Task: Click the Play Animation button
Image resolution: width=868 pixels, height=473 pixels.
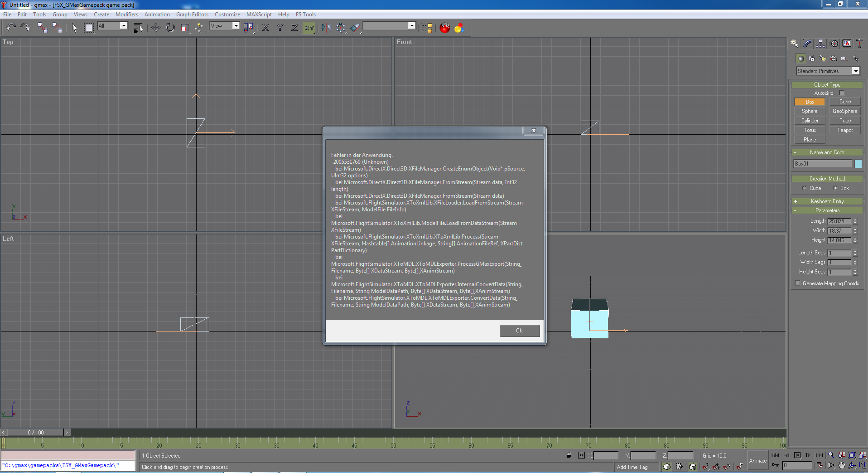Action: 797,455
